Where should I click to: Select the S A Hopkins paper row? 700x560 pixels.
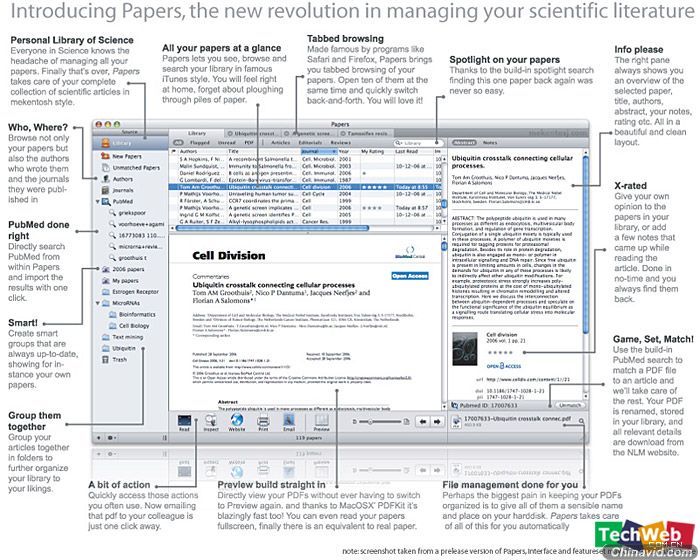(304, 159)
